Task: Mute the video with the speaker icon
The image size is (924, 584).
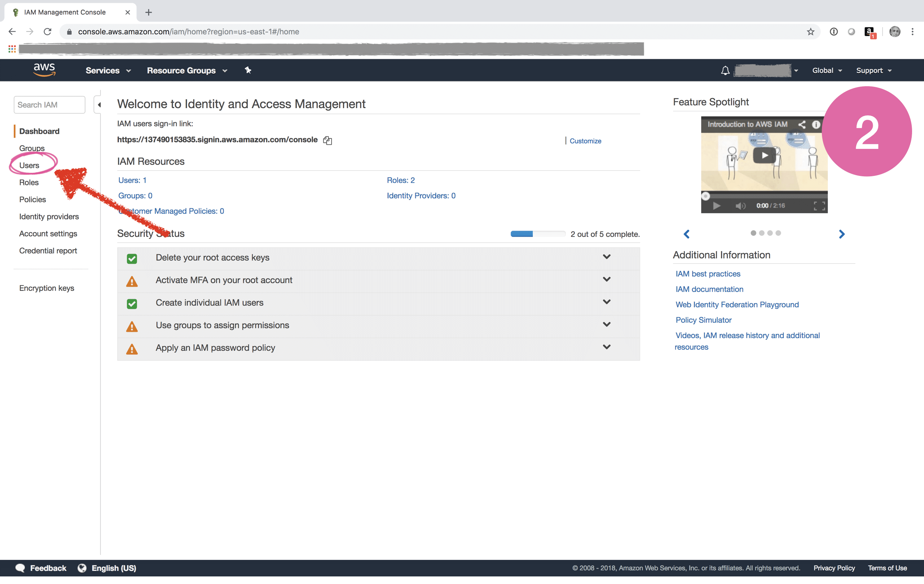Action: 740,206
